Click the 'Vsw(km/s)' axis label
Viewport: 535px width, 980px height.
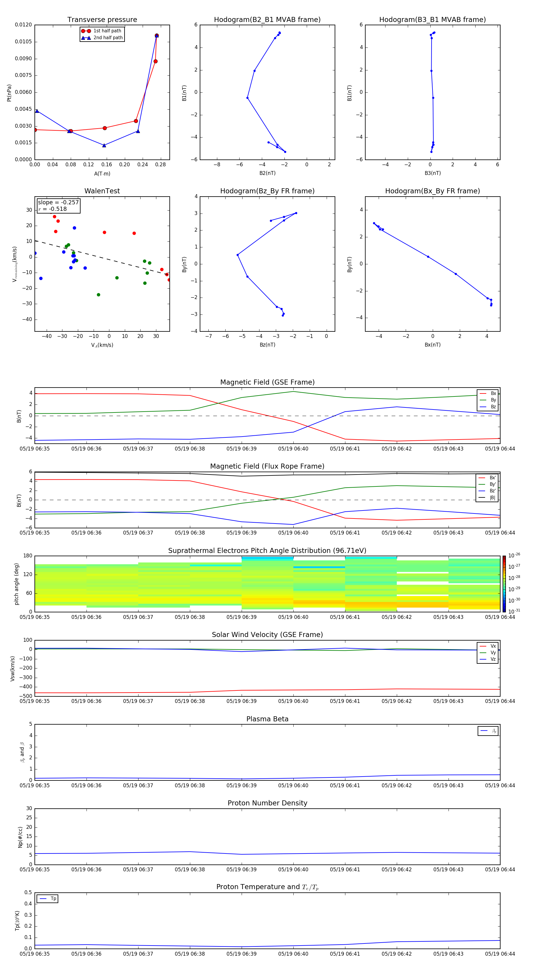coord(12,668)
